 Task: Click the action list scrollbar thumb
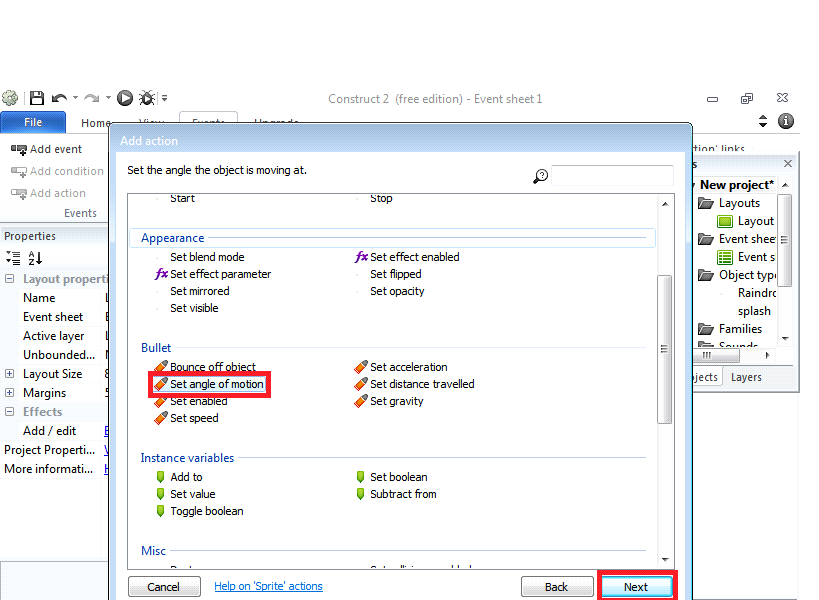664,349
